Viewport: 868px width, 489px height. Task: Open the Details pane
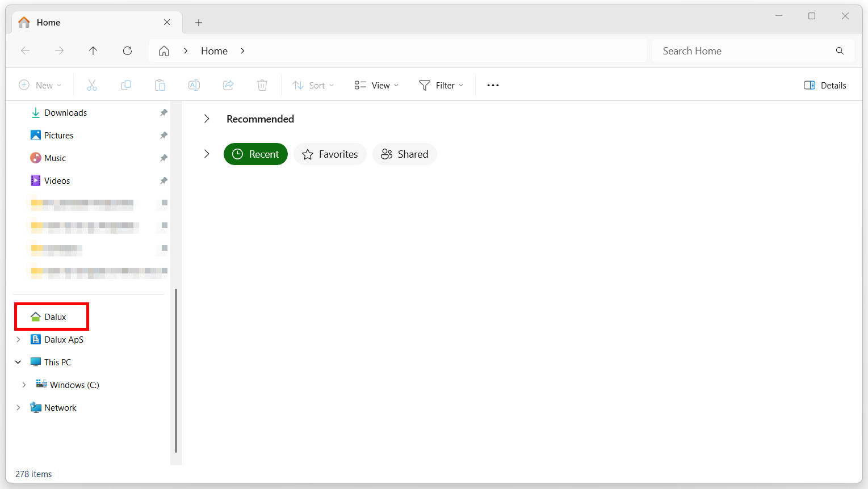pos(825,85)
